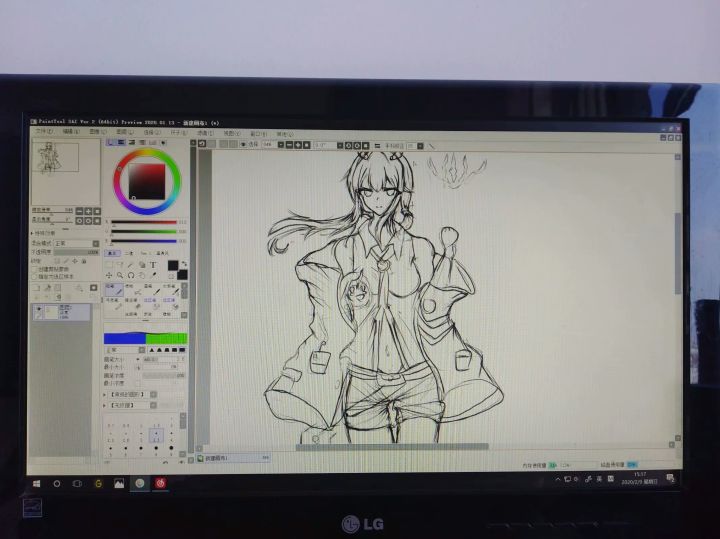Toggle visibility eye of the layer
This screenshot has width=720, height=539.
tap(39, 309)
